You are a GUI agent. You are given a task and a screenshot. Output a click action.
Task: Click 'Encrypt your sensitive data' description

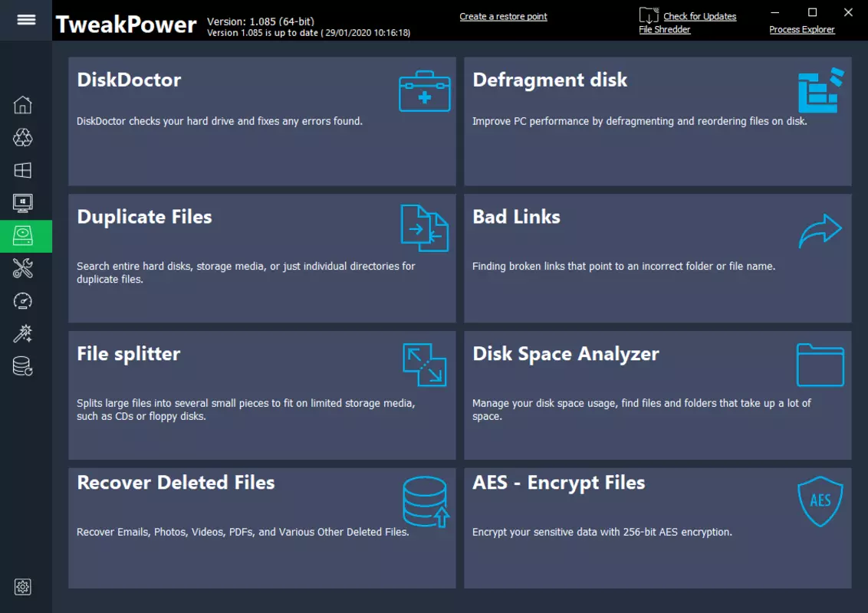(x=602, y=532)
